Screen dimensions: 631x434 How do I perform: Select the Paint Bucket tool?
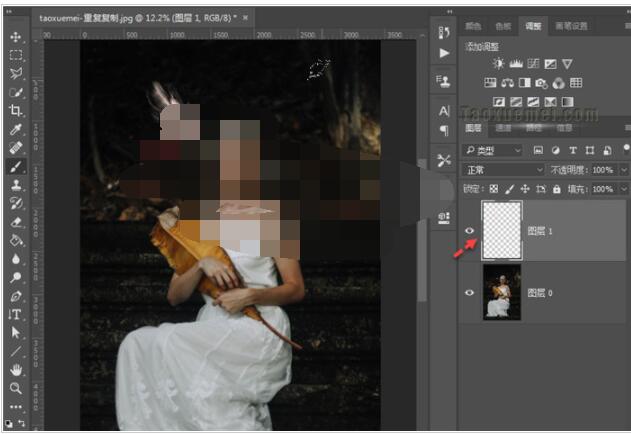[16, 240]
